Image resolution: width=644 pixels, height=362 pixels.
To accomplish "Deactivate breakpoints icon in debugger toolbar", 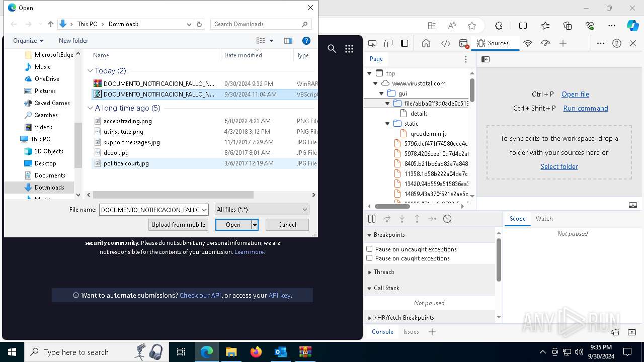I will pyautogui.click(x=447, y=219).
